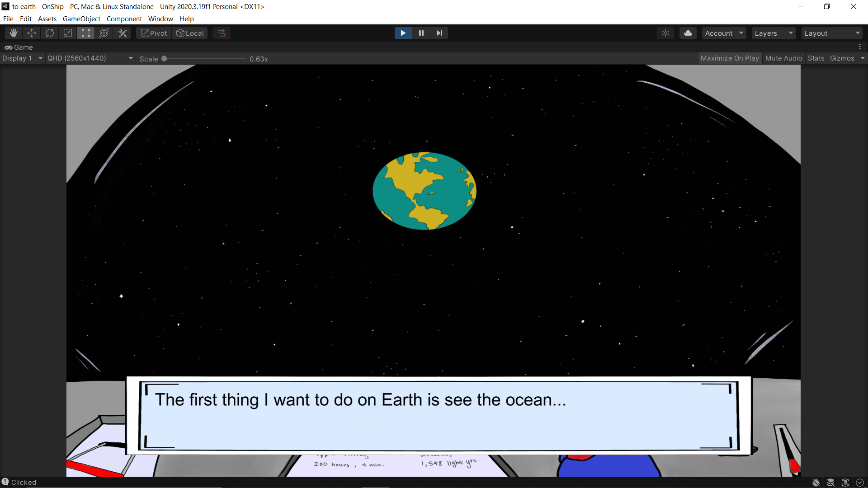Open the Window menu
This screenshot has width=868, height=488.
point(160,19)
